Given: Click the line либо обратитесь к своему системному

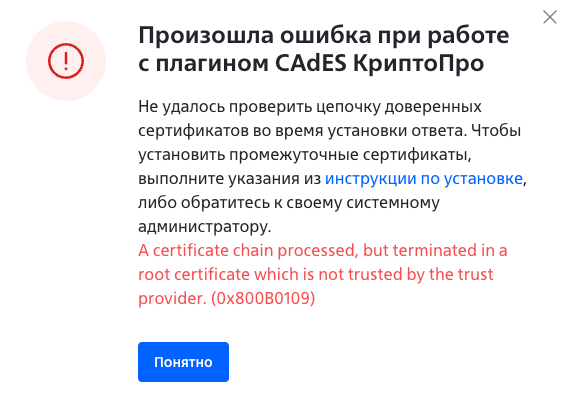Looking at the screenshot, I should 289,203.
